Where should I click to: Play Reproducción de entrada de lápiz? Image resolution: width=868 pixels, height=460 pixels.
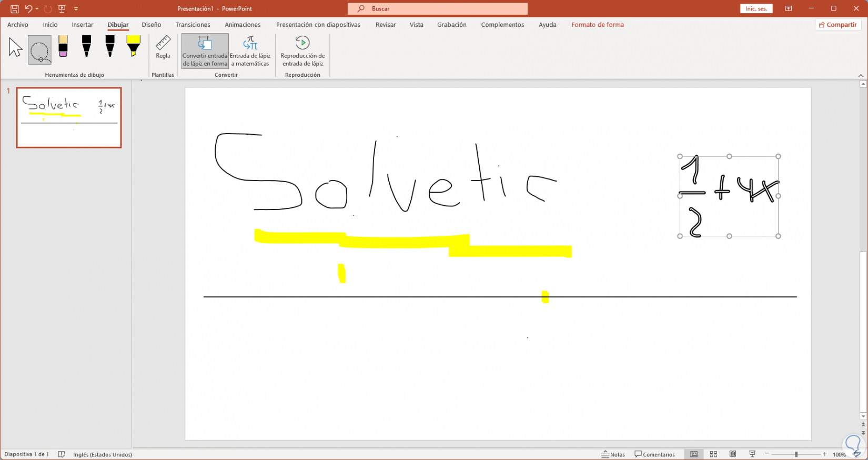[x=302, y=51]
